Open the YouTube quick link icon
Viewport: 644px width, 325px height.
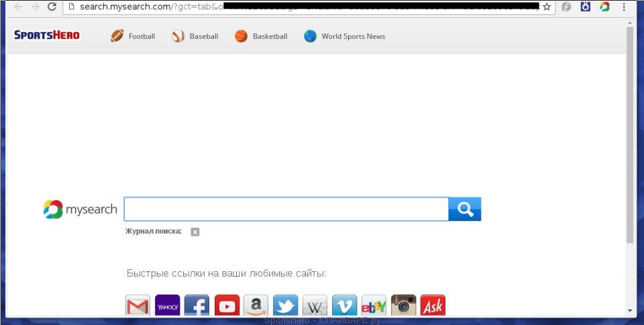tap(226, 306)
